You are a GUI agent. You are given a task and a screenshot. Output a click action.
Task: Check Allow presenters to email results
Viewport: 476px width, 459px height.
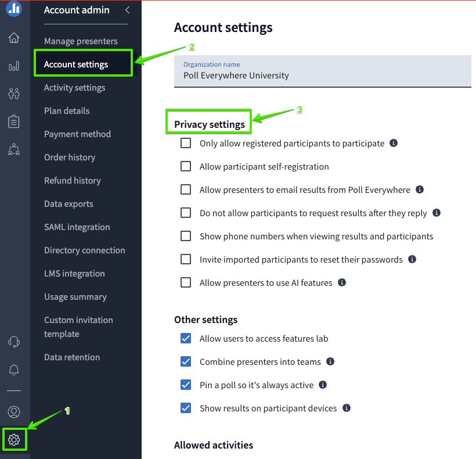(186, 189)
